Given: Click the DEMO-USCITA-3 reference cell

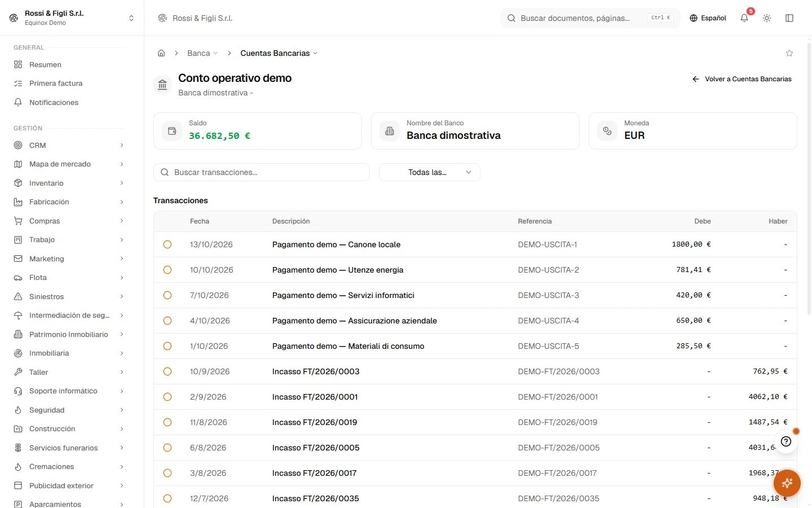Looking at the screenshot, I should 549,295.
